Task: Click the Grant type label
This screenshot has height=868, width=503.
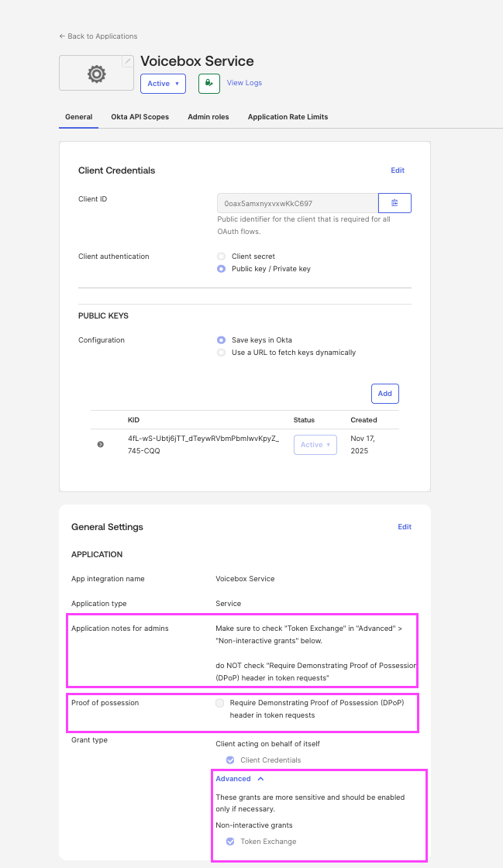Action: point(90,739)
